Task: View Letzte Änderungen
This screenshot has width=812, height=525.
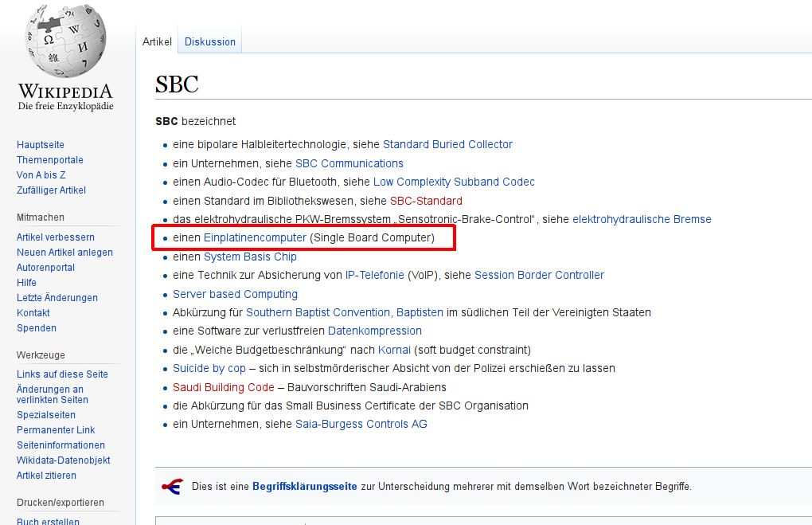Action: pos(57,297)
